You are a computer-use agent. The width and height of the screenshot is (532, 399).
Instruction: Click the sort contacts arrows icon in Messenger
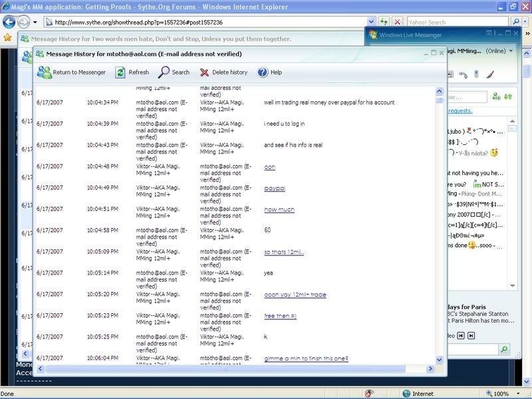click(x=508, y=96)
